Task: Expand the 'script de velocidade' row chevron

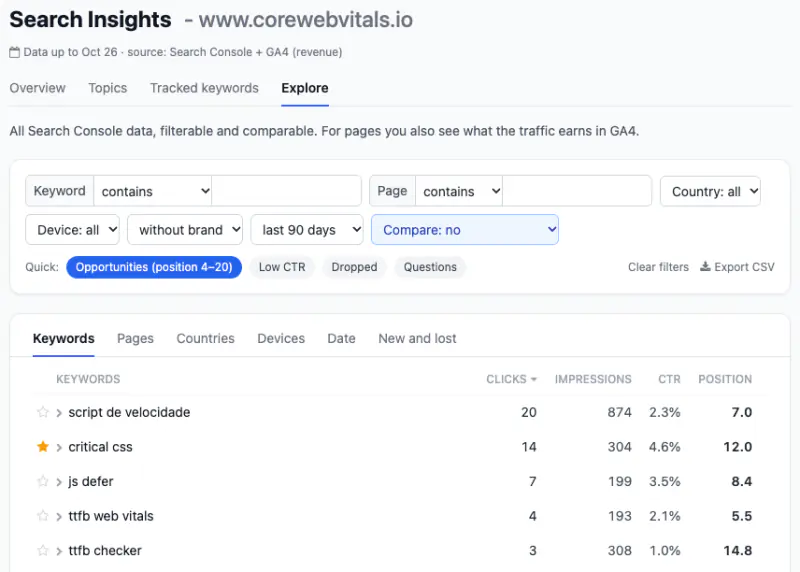Action: (x=59, y=413)
